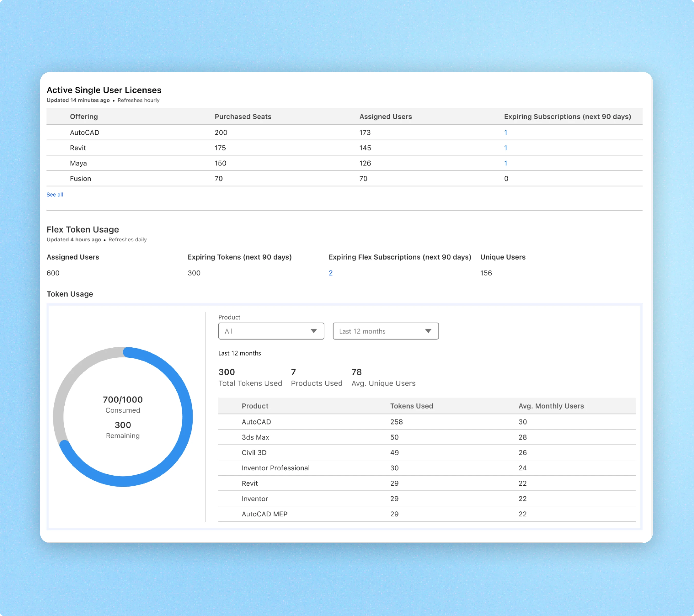Click Revit's assigned users value 145

click(x=365, y=148)
